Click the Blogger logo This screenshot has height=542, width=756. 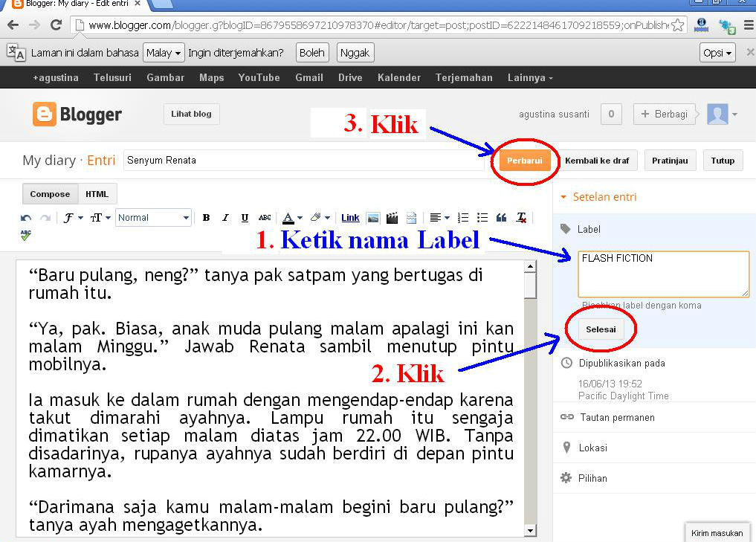(x=77, y=114)
